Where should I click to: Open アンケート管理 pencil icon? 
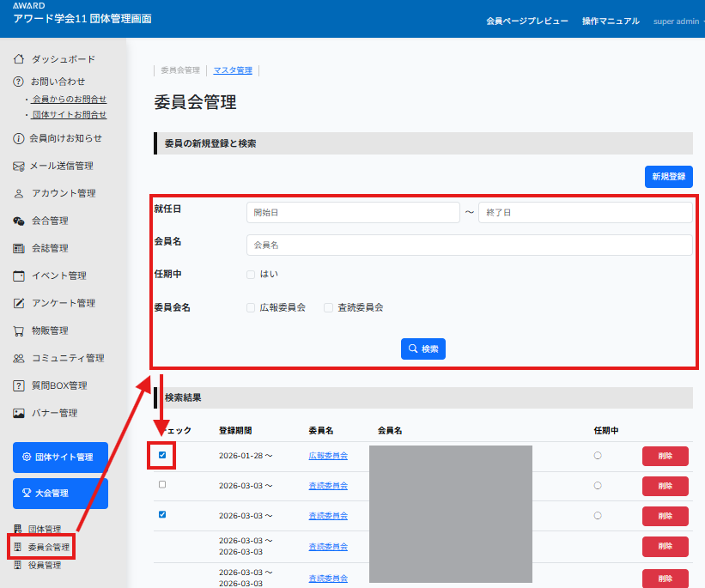click(19, 303)
